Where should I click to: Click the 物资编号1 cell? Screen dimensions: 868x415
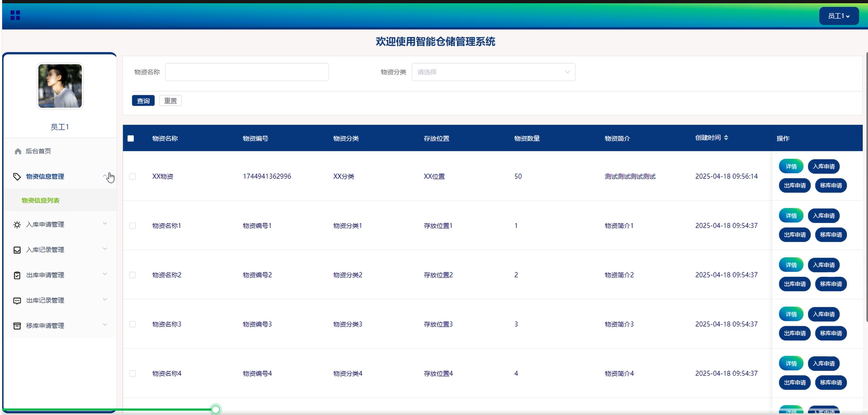coord(257,226)
